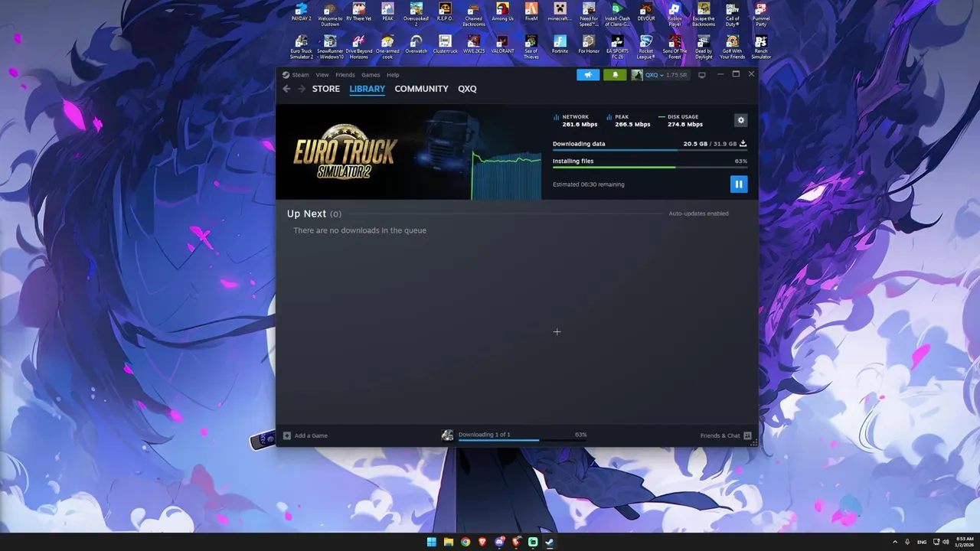Switch to the LIBRARY tab
This screenshot has height=551, width=980.
[x=367, y=89]
